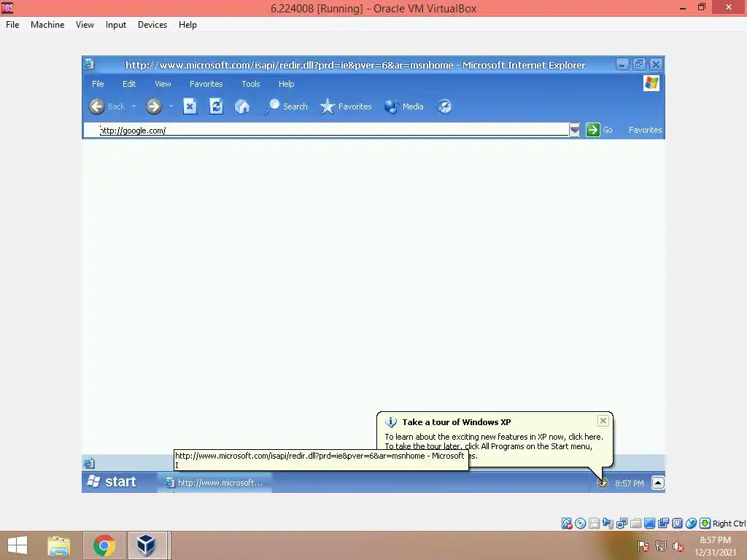Open the IE Tools menu
Screen dimensions: 747x560
coord(251,84)
